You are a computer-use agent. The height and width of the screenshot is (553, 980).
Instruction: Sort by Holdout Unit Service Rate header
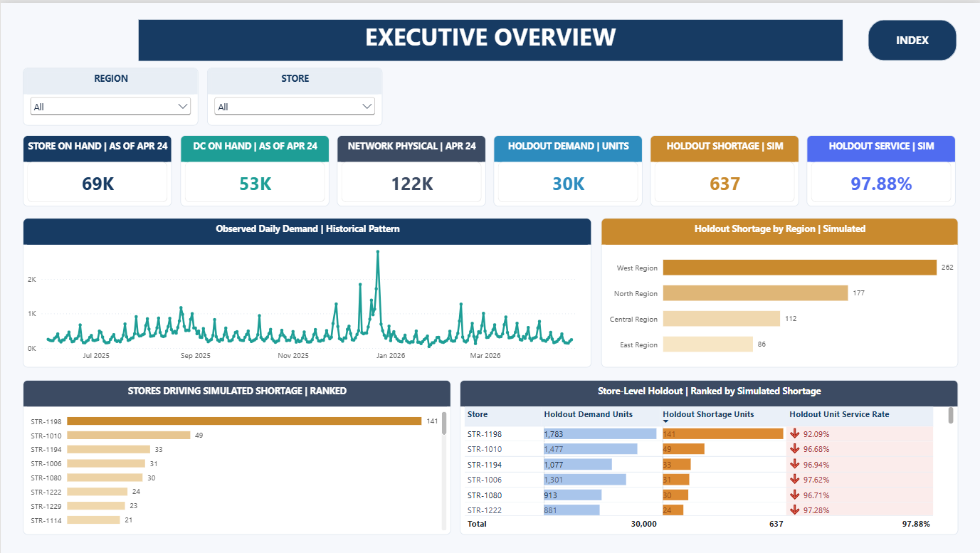839,414
